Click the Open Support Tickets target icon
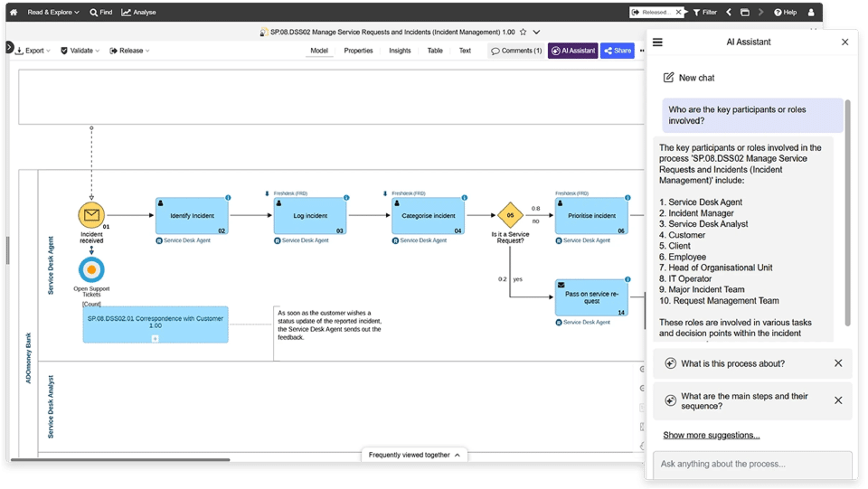868x489 pixels. [x=91, y=269]
